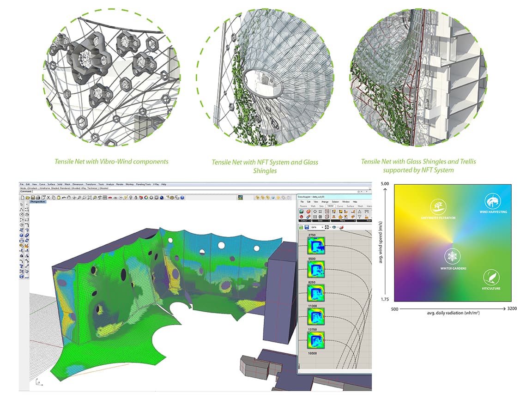
Task: Select the Zoom Extents icon in Rhino toolbar
Action: (90, 198)
